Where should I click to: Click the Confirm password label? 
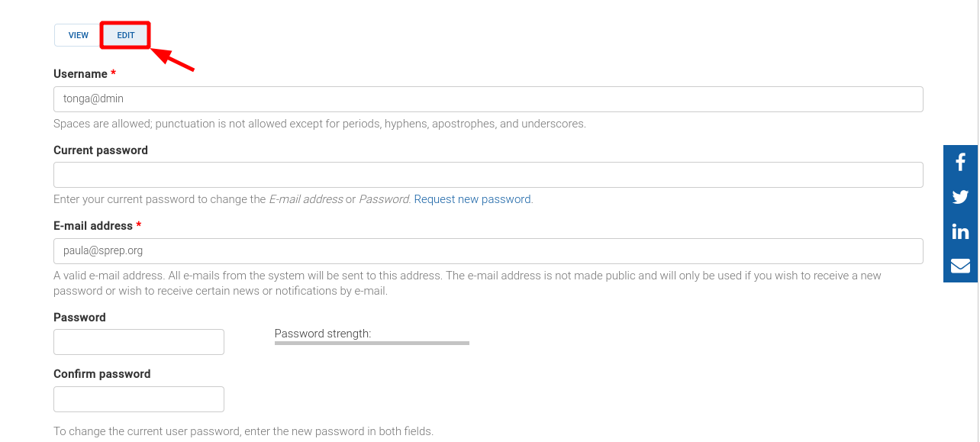click(x=102, y=374)
